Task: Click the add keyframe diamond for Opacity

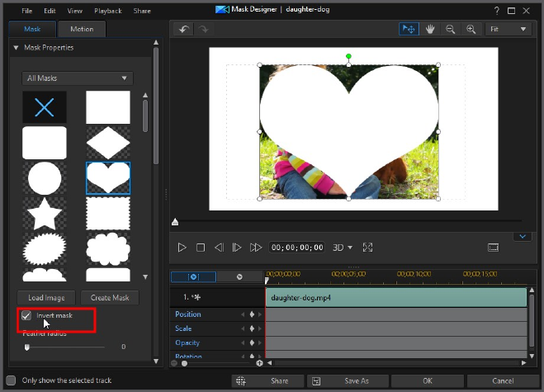Action: click(252, 342)
